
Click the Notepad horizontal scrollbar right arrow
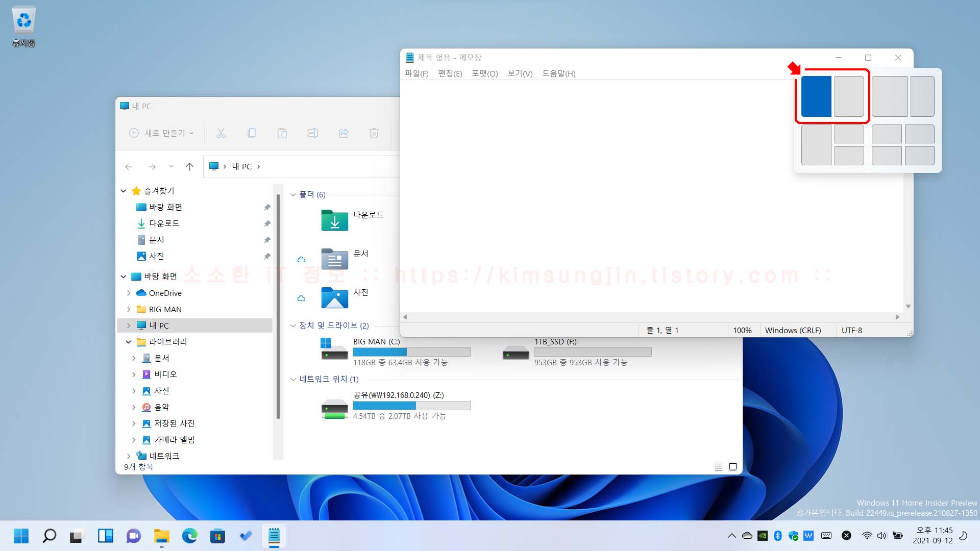pos(897,317)
